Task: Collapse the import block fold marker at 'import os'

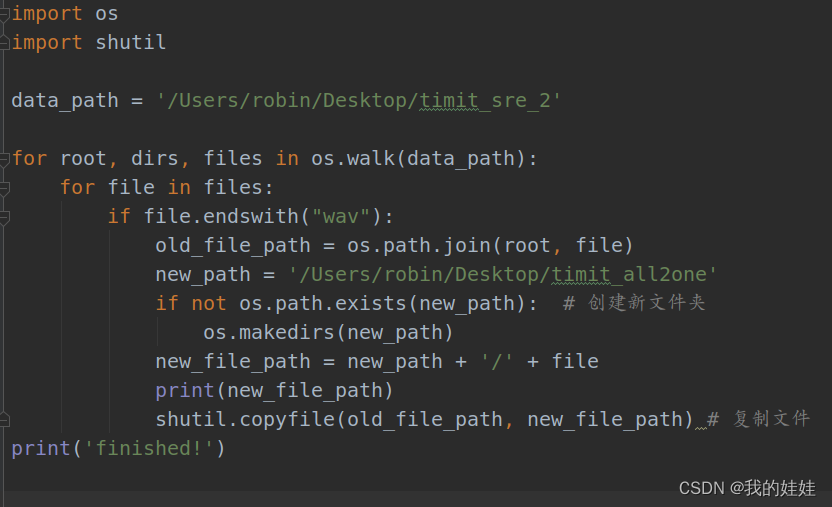Action: [4, 14]
